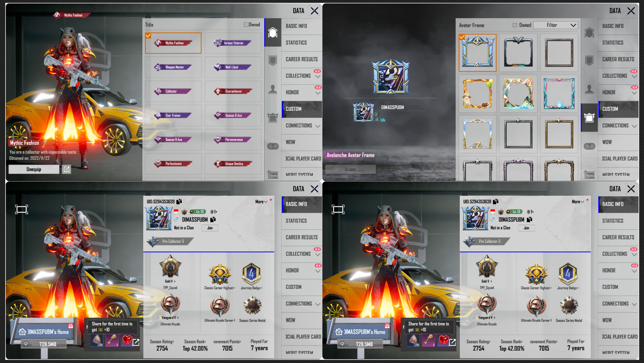The height and width of the screenshot is (363, 644).
Task: Select the Star Trainer title
Action: 173,115
